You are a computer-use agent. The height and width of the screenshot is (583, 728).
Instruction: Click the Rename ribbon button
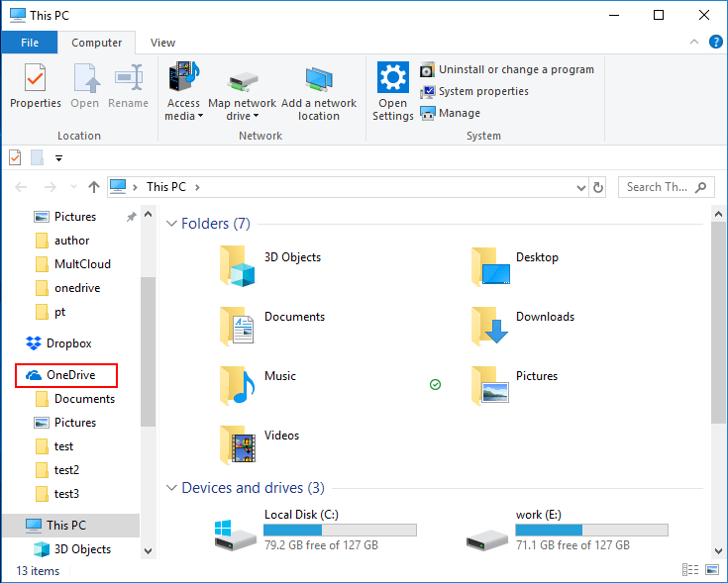[x=128, y=86]
